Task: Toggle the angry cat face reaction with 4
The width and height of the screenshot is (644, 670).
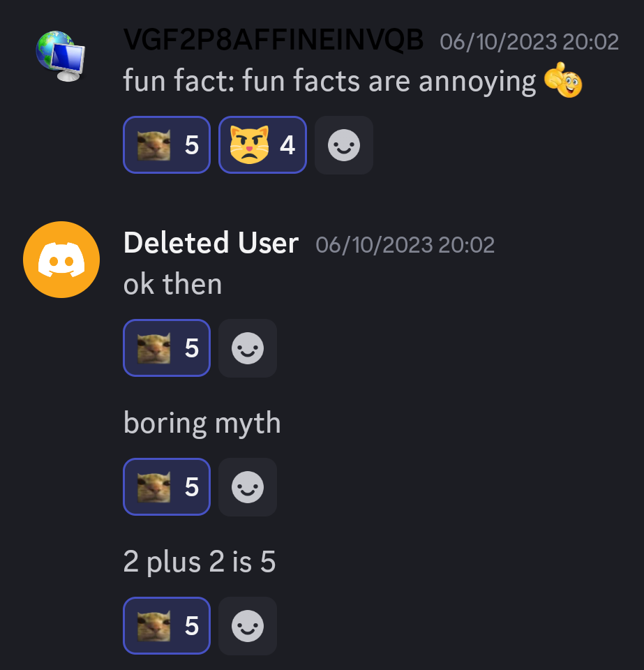Action: 262,145
